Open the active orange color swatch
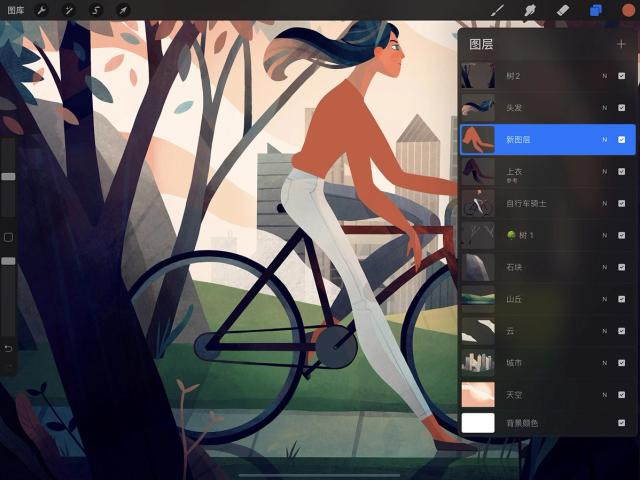Viewport: 640px width, 480px height. 628,10
